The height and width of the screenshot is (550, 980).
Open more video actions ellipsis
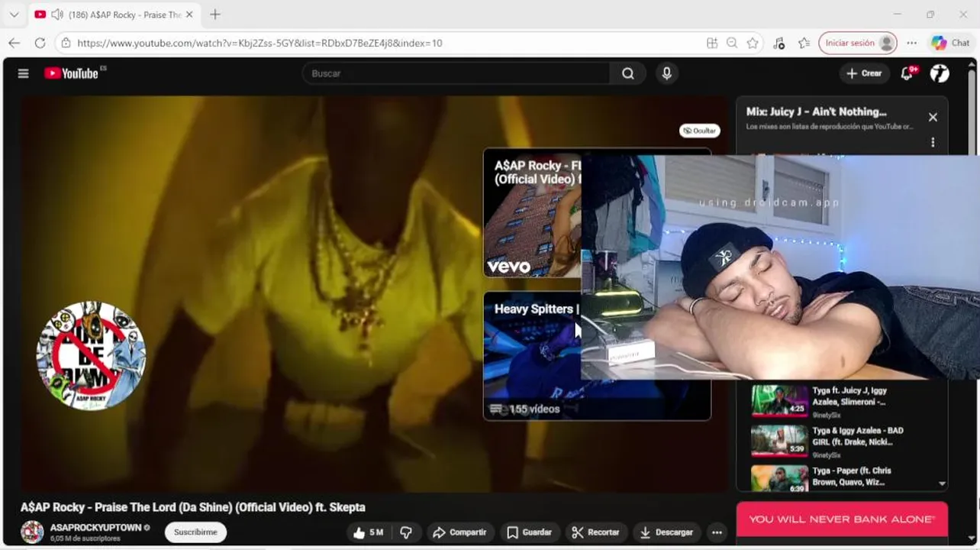[x=717, y=532]
